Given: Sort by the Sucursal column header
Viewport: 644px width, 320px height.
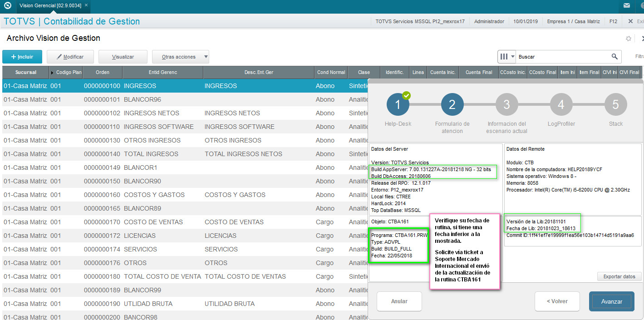Looking at the screenshot, I should coord(25,73).
